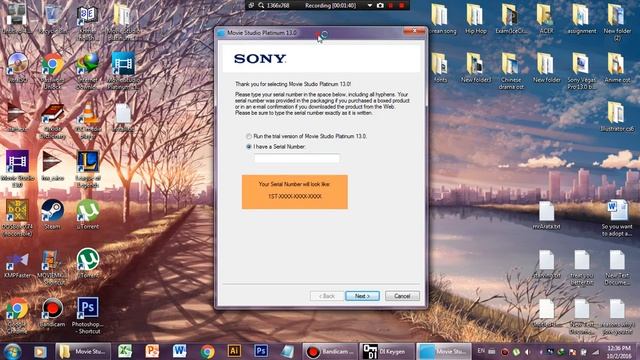Viewport: 640px width, 360px height.
Task: Click the Next button in installer
Action: pos(362,296)
